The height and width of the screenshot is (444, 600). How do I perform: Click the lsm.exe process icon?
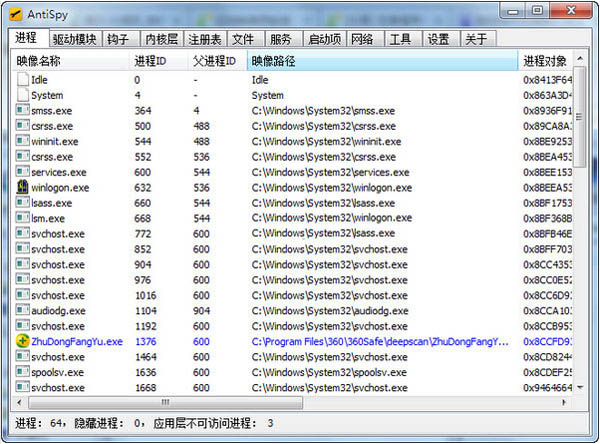23,218
